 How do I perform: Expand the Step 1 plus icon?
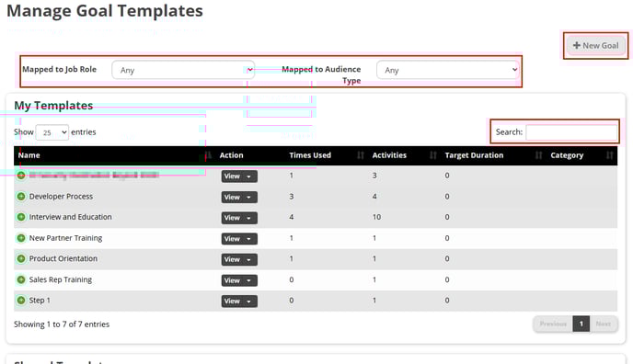click(x=21, y=301)
